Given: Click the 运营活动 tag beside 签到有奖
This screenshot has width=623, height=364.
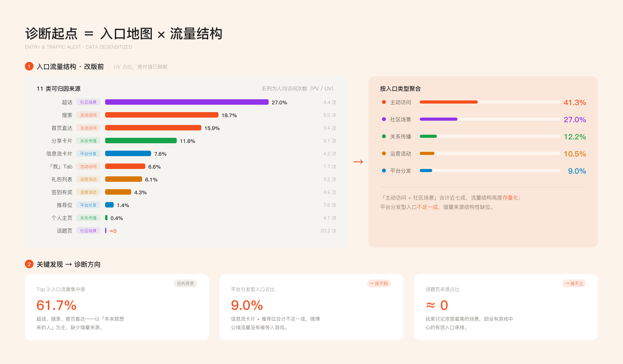Looking at the screenshot, I should point(88,192).
